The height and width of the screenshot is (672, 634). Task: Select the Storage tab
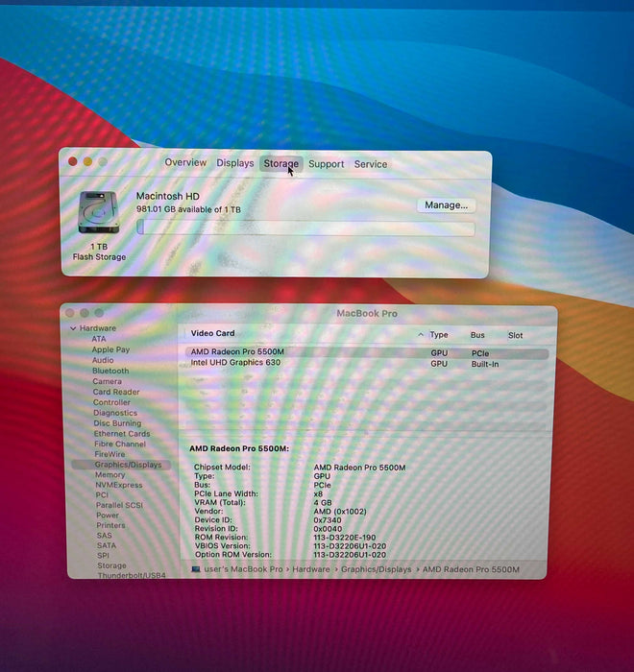coord(280,163)
